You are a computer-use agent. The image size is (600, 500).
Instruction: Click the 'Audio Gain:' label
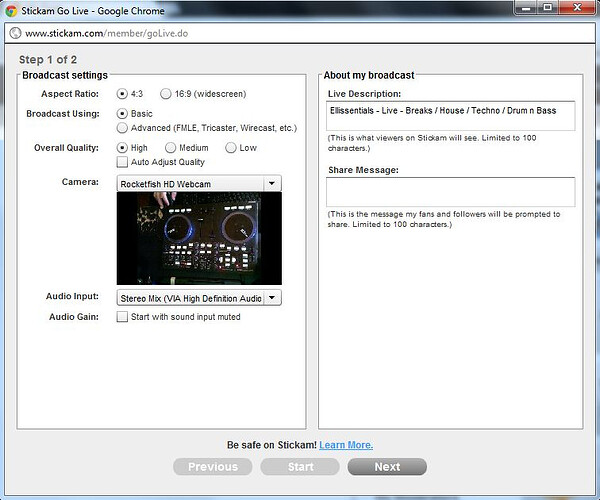click(x=74, y=317)
